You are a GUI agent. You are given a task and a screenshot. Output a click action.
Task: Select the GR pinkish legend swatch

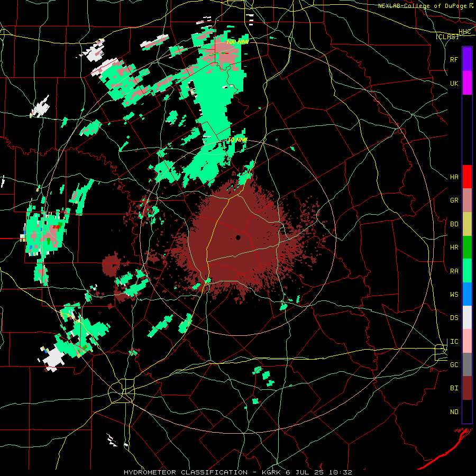pos(467,200)
